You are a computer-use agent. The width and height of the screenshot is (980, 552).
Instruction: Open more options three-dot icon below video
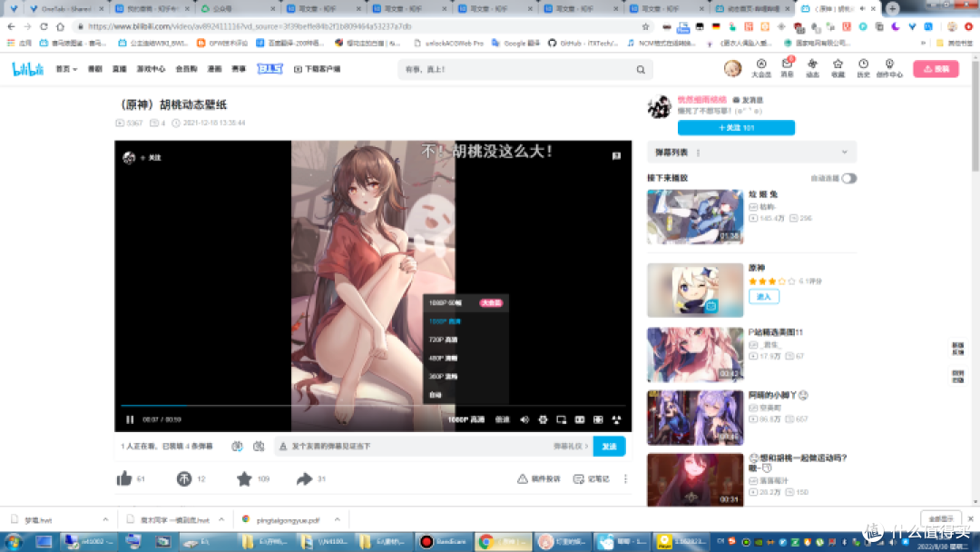click(x=625, y=478)
